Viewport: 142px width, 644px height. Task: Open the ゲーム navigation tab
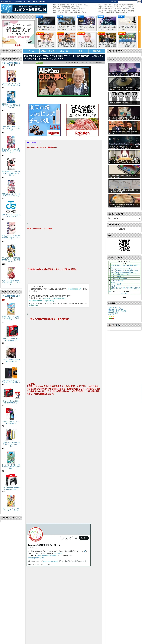pos(31,51)
